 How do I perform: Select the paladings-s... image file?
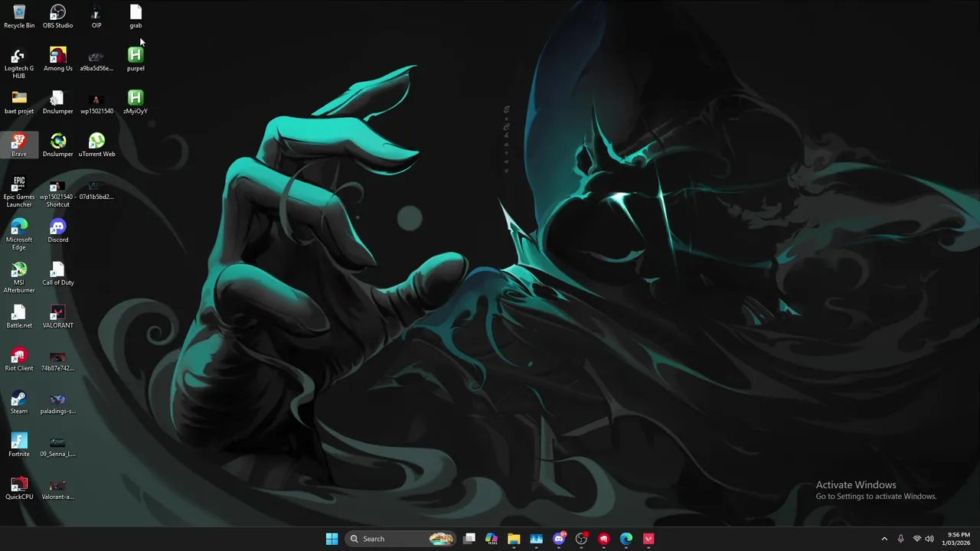(x=58, y=403)
